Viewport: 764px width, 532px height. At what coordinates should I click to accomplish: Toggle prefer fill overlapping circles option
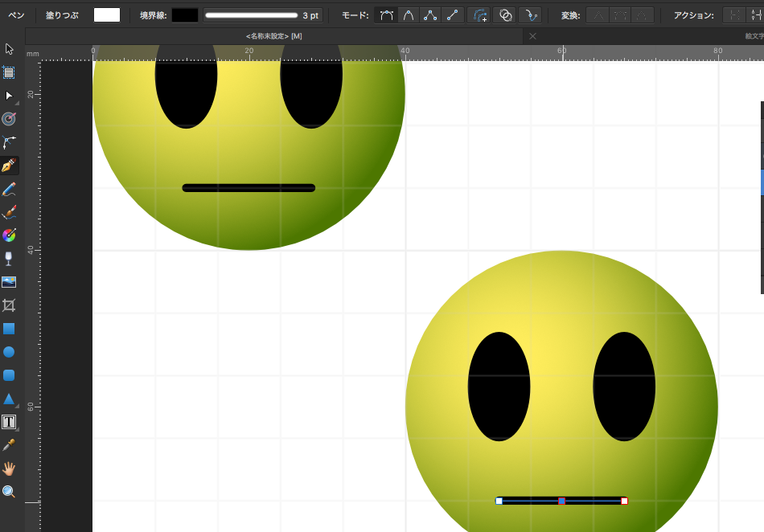(505, 15)
